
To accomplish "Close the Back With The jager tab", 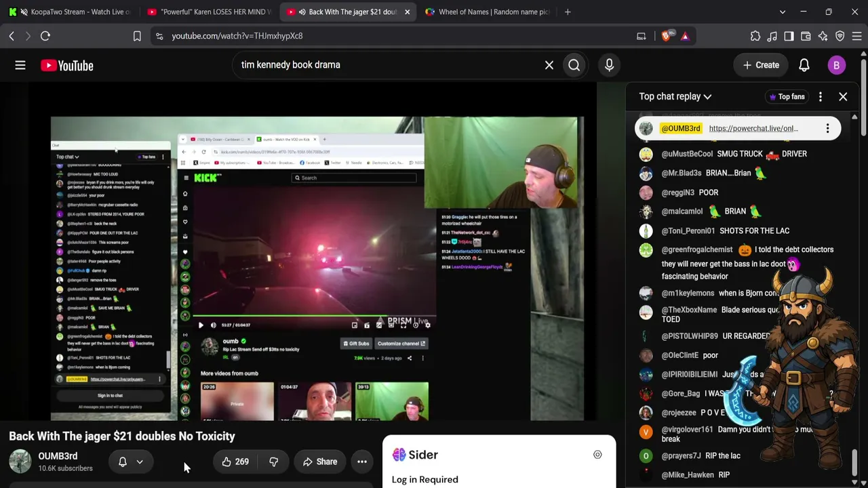I will [x=407, y=12].
